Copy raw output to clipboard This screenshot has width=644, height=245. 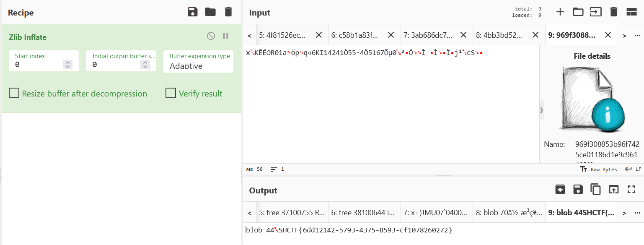coord(595,190)
